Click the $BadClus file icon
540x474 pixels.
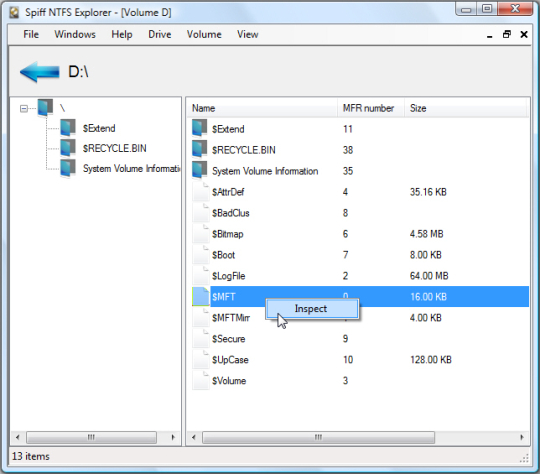[x=201, y=213]
